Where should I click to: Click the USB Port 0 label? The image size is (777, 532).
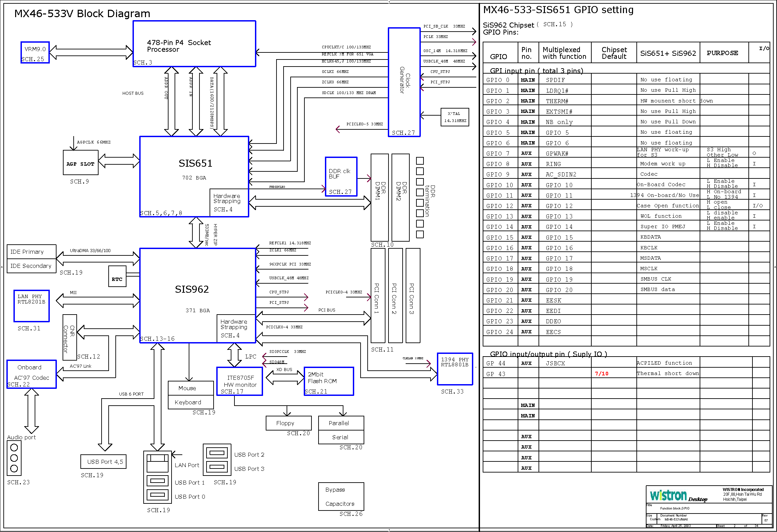click(190, 497)
